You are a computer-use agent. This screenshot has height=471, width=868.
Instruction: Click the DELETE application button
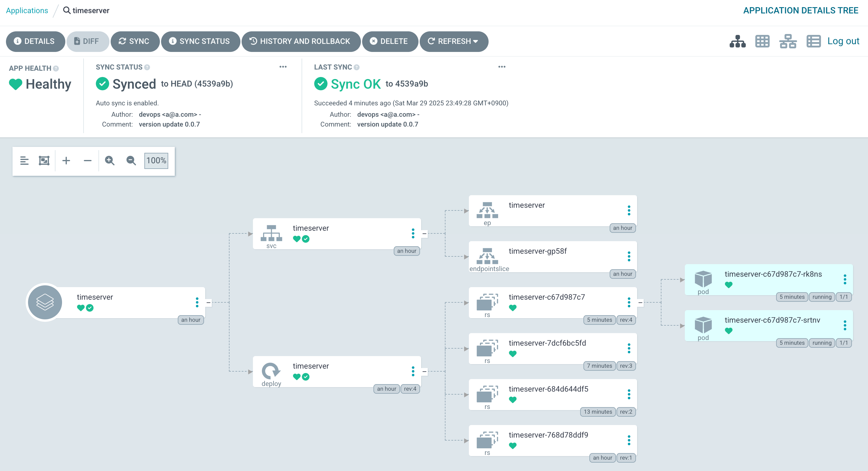click(x=390, y=41)
